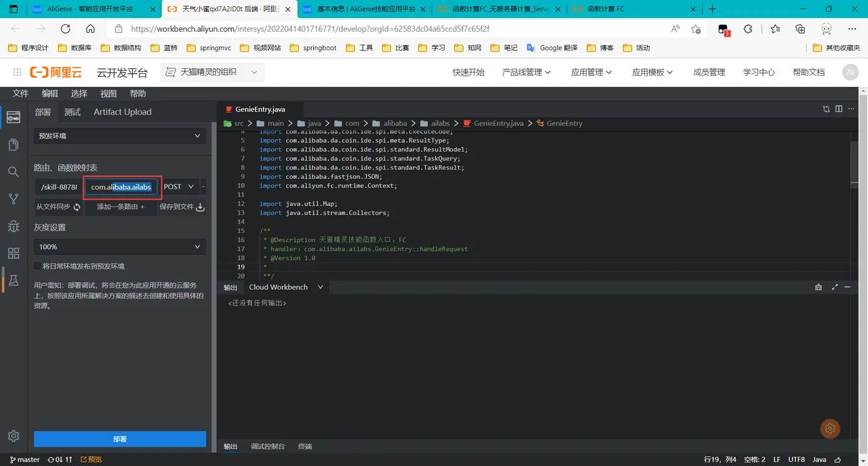Click 从文件同步 sync button
The image size is (868, 466).
tap(58, 207)
